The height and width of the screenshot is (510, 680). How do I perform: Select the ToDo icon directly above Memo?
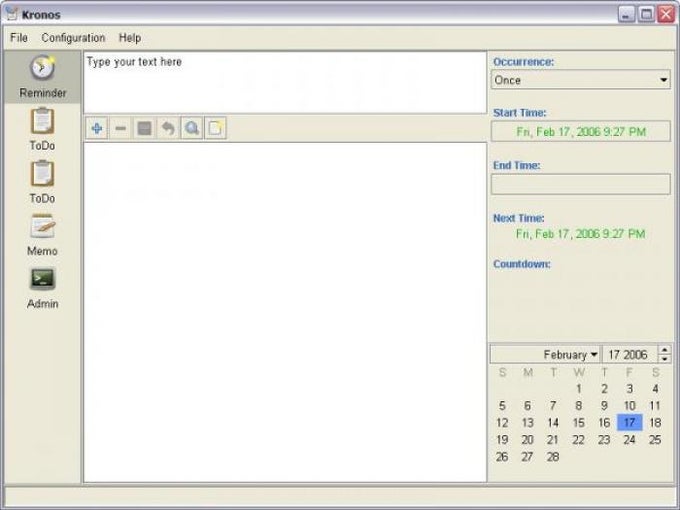(42, 182)
